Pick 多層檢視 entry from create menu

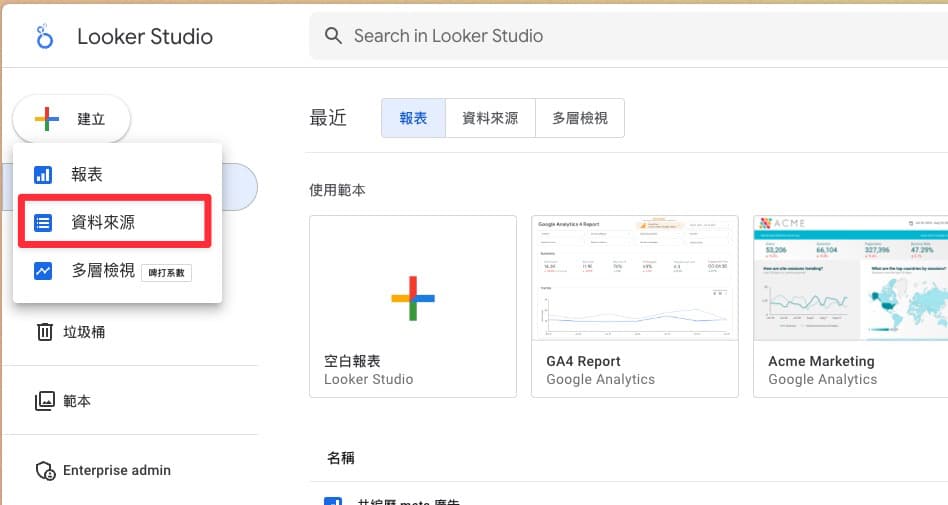(103, 271)
